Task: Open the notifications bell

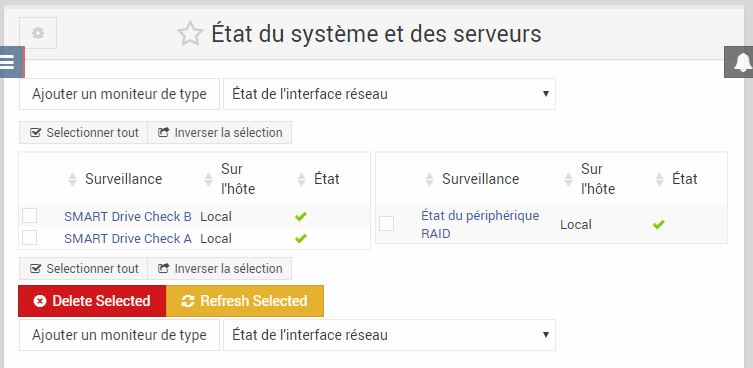Action: point(740,62)
